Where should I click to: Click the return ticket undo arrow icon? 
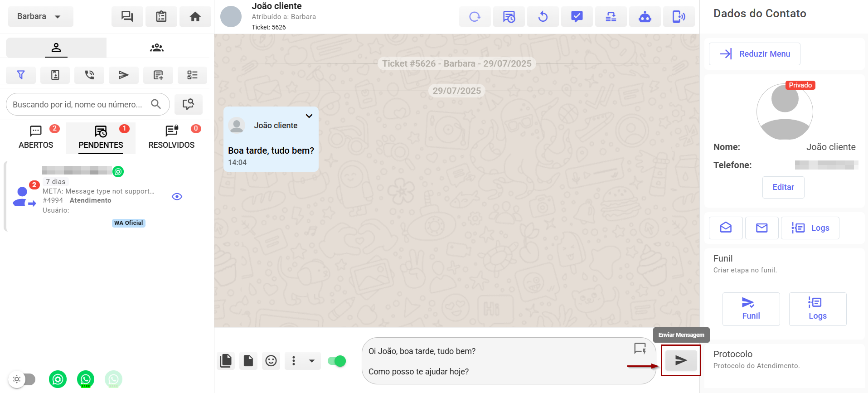pyautogui.click(x=543, y=17)
